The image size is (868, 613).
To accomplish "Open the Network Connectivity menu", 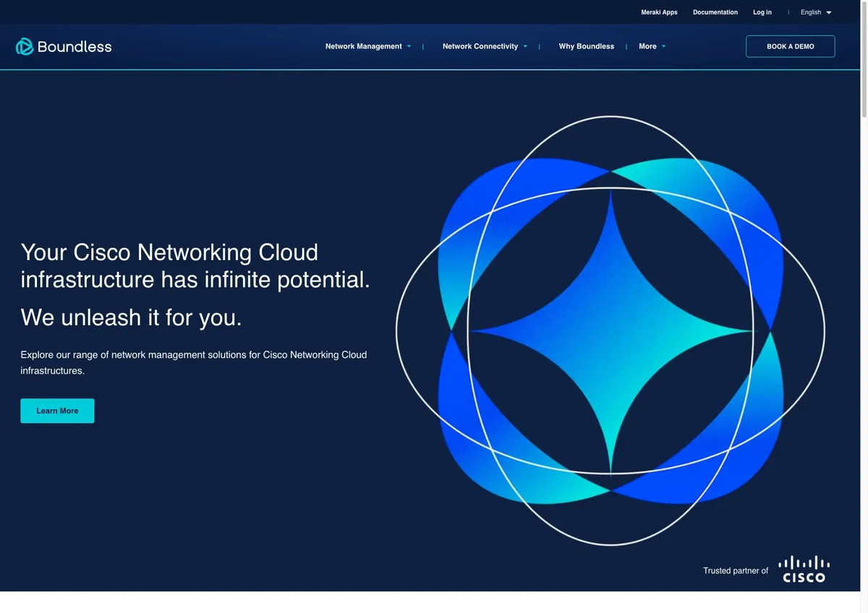I will (x=480, y=46).
